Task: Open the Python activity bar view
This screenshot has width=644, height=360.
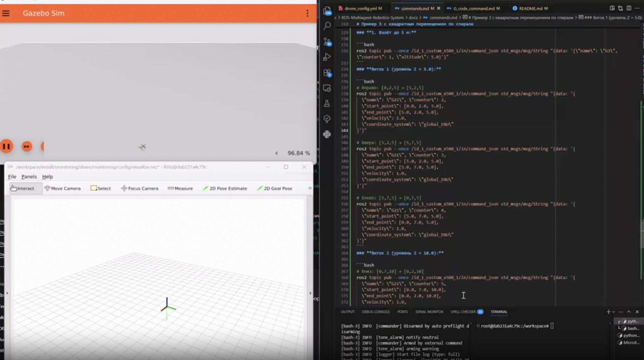Action: pos(327,134)
